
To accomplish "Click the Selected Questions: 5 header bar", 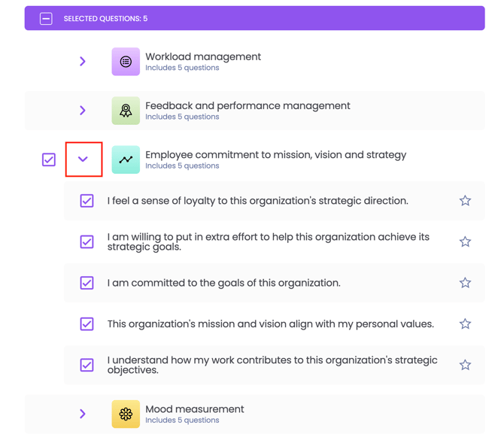I will point(254,18).
